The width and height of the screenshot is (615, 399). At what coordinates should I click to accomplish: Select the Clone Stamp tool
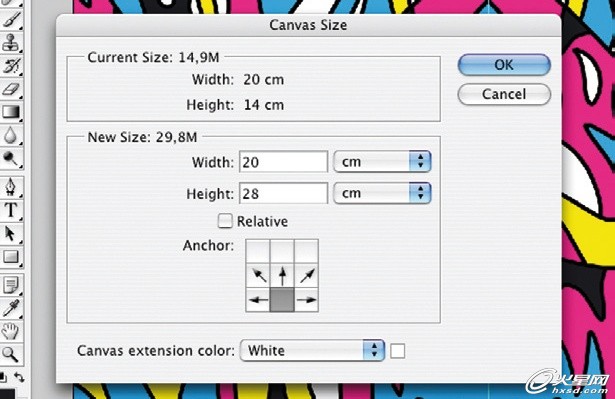coord(11,43)
